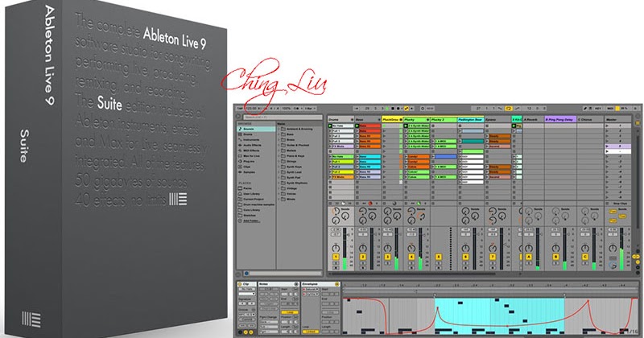644x338 pixels.
Task: Toggle the yellow Loop switch in control bar
Action: [x=509, y=109]
